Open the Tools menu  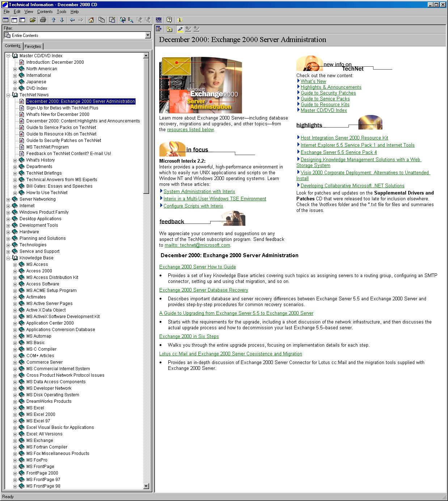coord(62,12)
